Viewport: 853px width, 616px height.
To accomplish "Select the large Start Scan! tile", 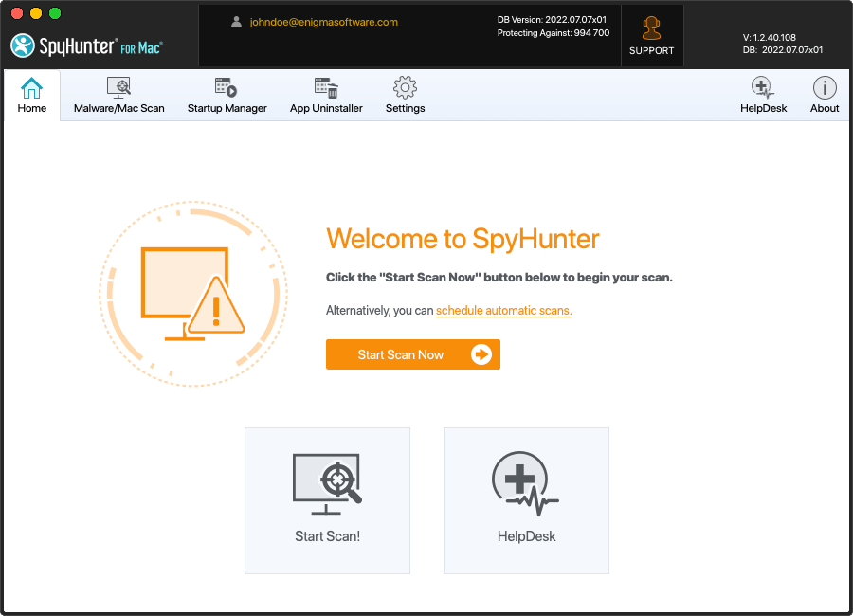I will [327, 500].
